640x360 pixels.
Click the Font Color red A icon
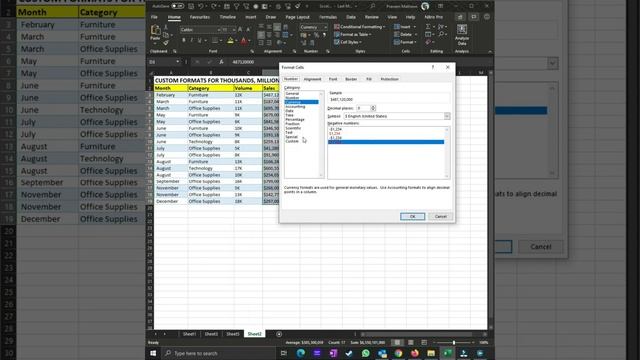point(244,40)
